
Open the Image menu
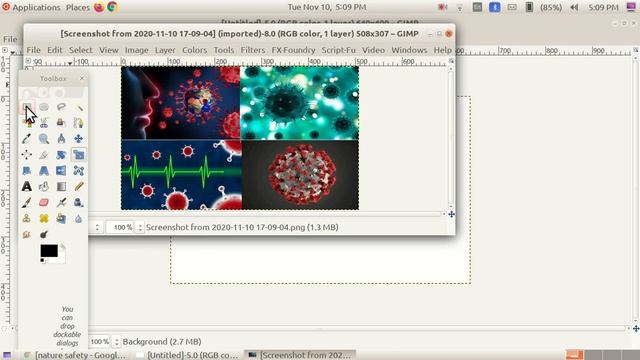(x=136, y=50)
